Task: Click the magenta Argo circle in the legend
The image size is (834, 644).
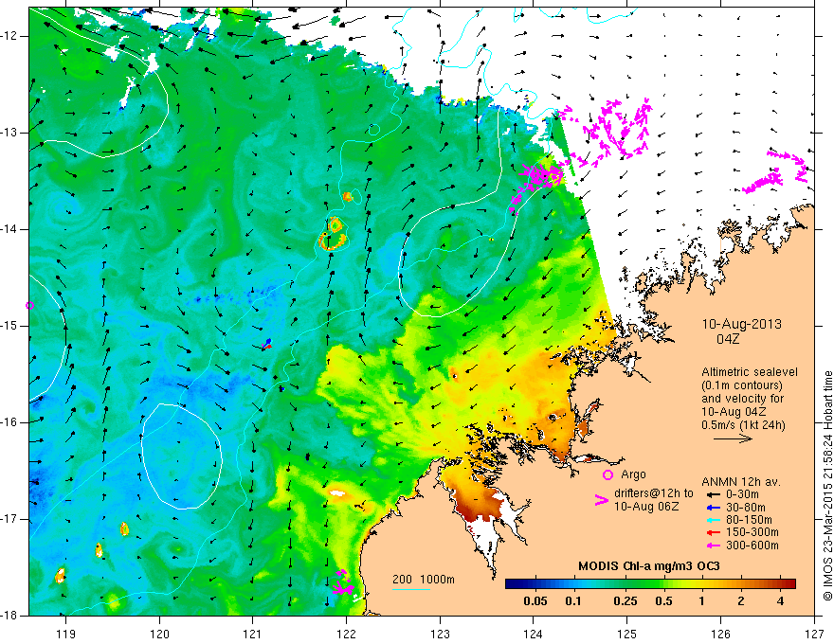Action: [607, 475]
